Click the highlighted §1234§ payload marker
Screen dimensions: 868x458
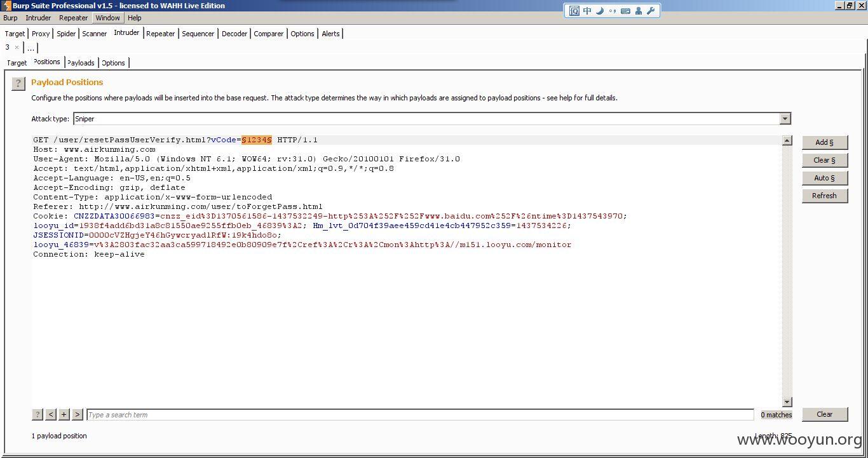click(257, 140)
